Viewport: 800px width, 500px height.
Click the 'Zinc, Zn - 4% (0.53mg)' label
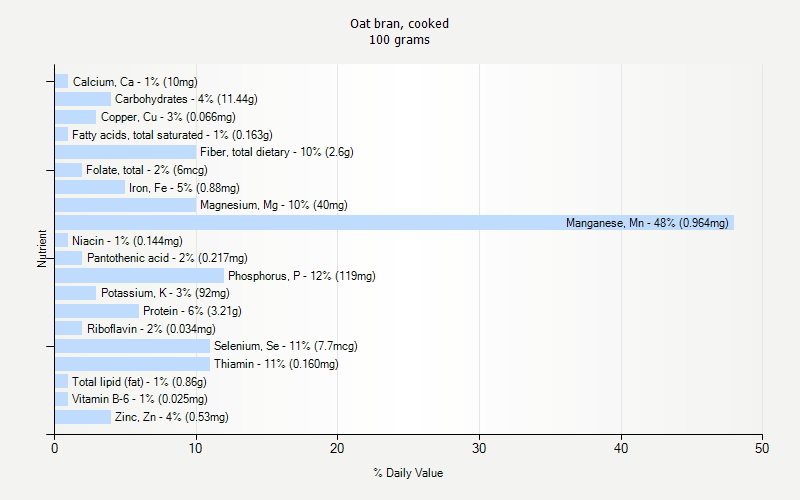(171, 417)
